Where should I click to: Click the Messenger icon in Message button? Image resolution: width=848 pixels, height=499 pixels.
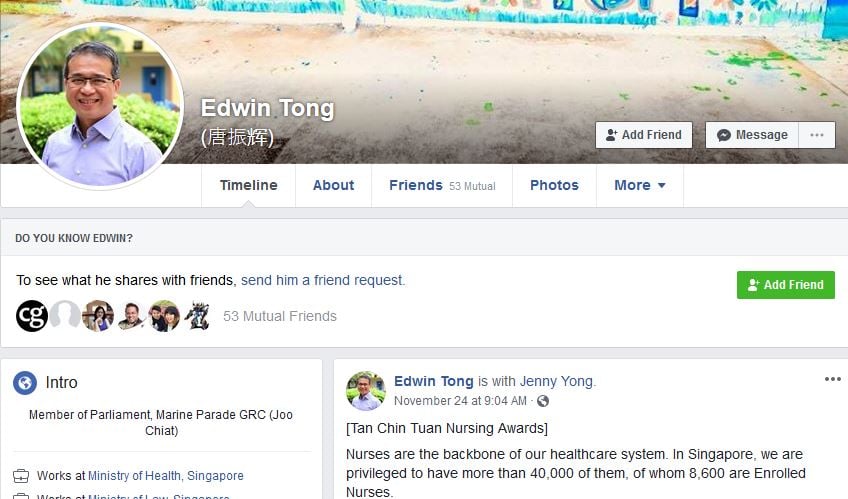(x=724, y=135)
